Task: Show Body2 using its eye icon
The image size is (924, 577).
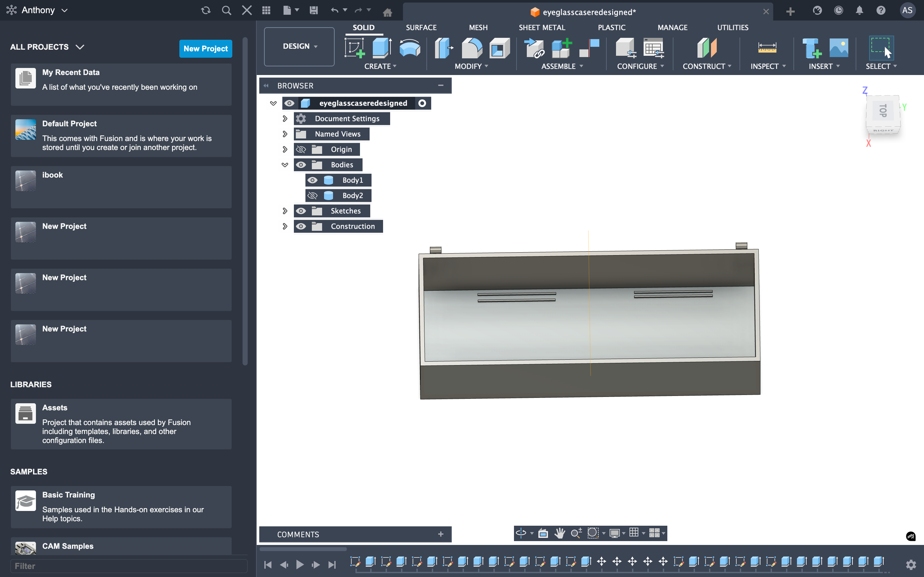Action: [x=312, y=196]
